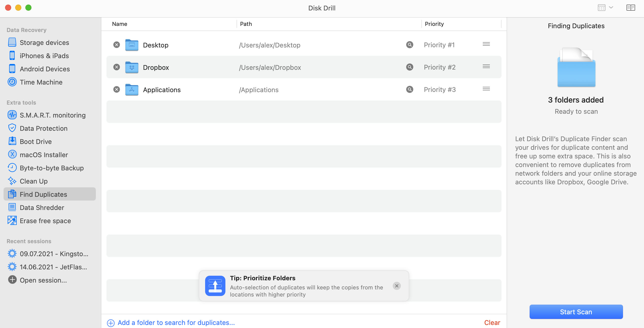The image size is (644, 328).
Task: Click Priority #3 label
Action: [440, 90]
